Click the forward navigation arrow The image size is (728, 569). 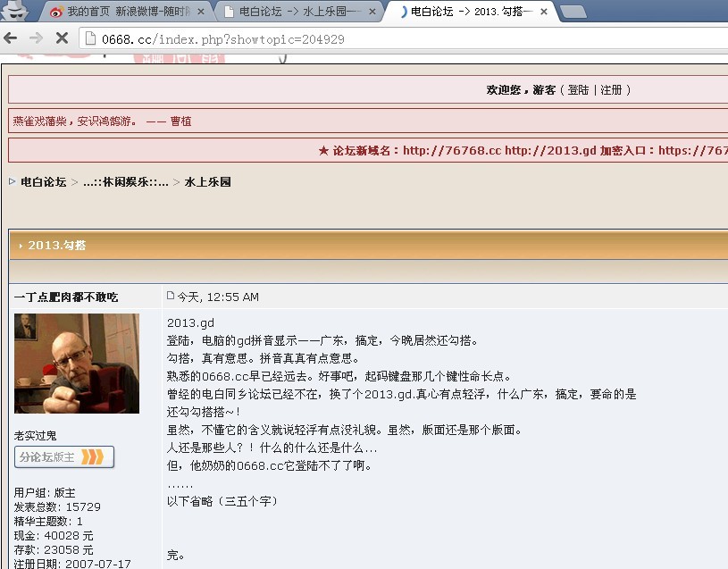36,38
